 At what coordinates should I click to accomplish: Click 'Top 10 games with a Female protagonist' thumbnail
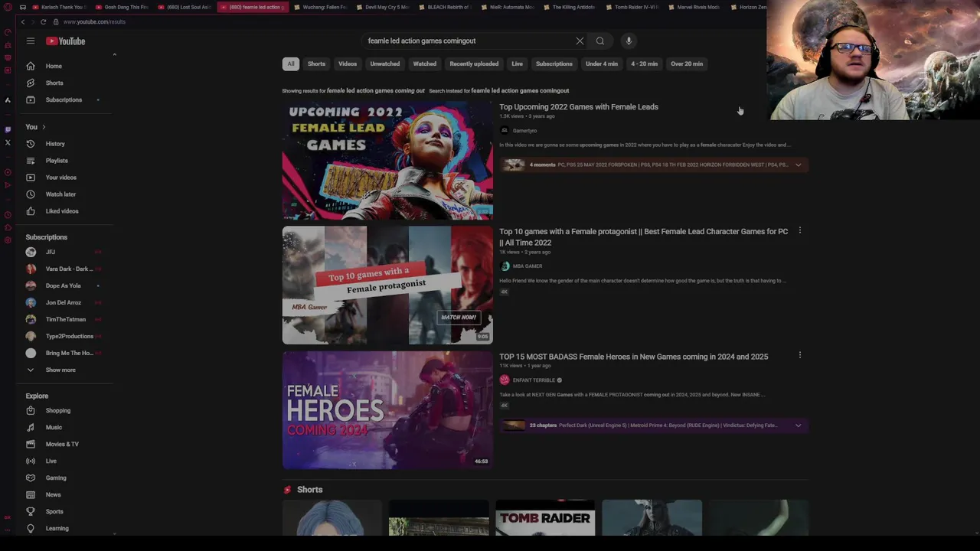point(387,285)
